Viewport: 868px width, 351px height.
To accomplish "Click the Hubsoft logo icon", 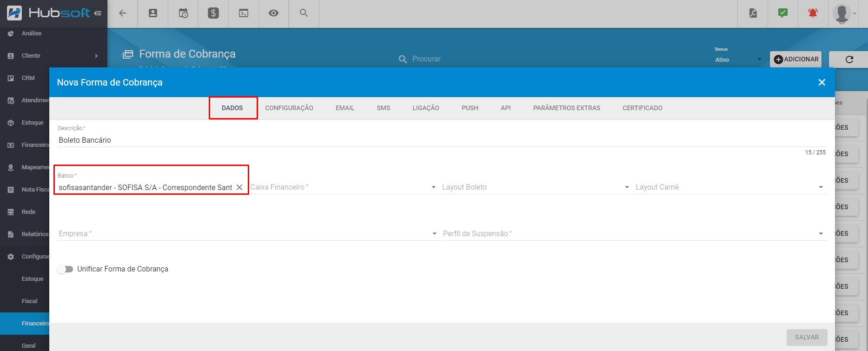I will (x=14, y=13).
